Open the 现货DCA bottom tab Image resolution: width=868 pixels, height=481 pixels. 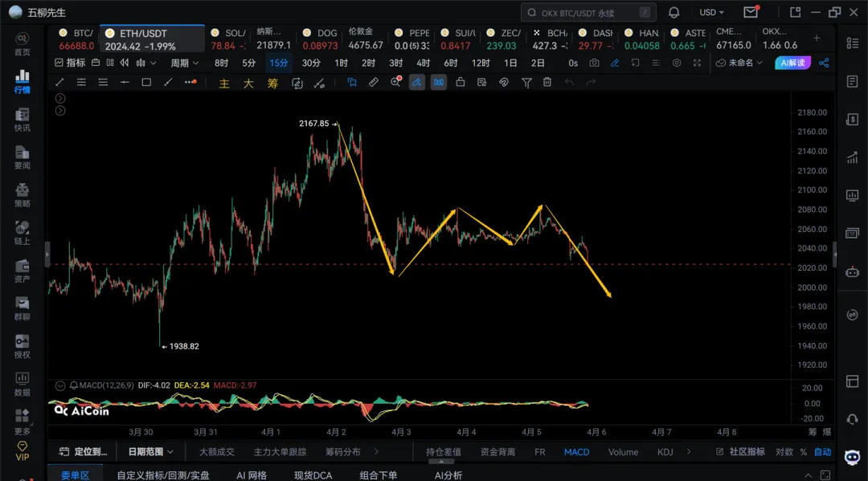point(313,475)
